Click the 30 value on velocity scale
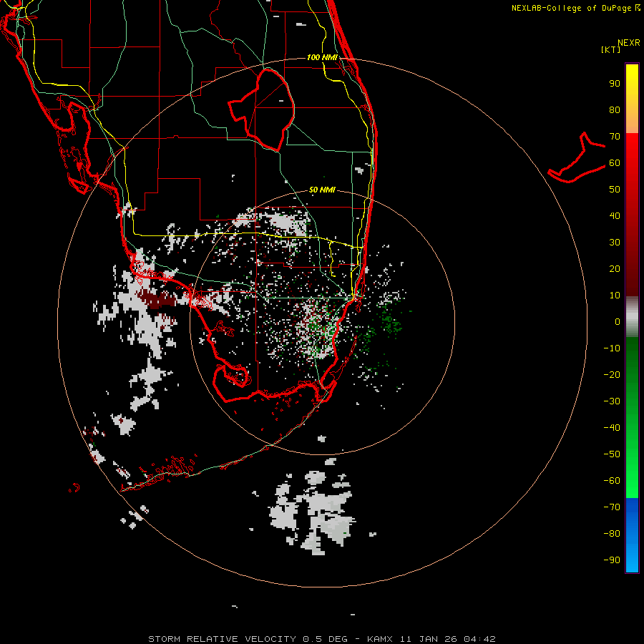The height and width of the screenshot is (644, 644). [x=615, y=243]
